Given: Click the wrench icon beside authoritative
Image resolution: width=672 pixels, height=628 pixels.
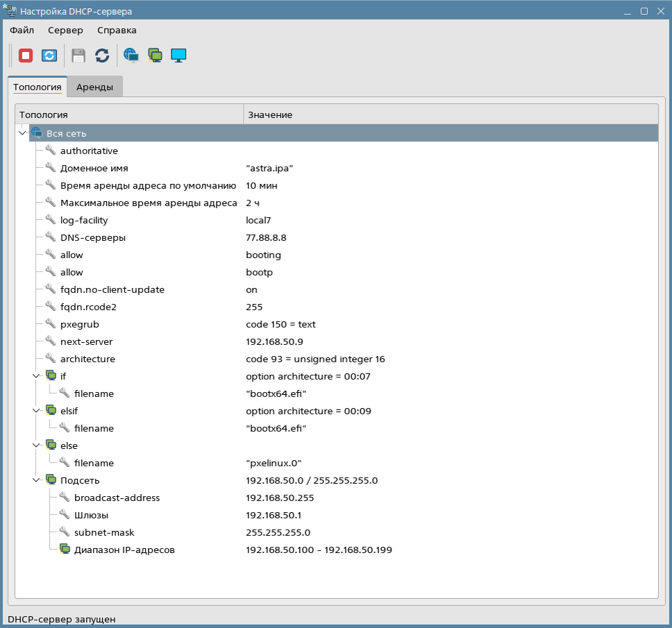Looking at the screenshot, I should pyautogui.click(x=51, y=150).
